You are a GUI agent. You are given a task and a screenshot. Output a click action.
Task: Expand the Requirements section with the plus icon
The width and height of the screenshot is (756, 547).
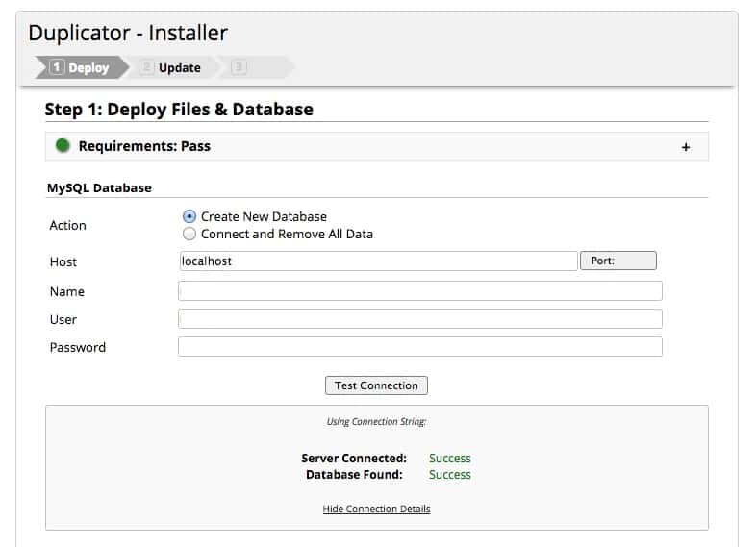686,147
